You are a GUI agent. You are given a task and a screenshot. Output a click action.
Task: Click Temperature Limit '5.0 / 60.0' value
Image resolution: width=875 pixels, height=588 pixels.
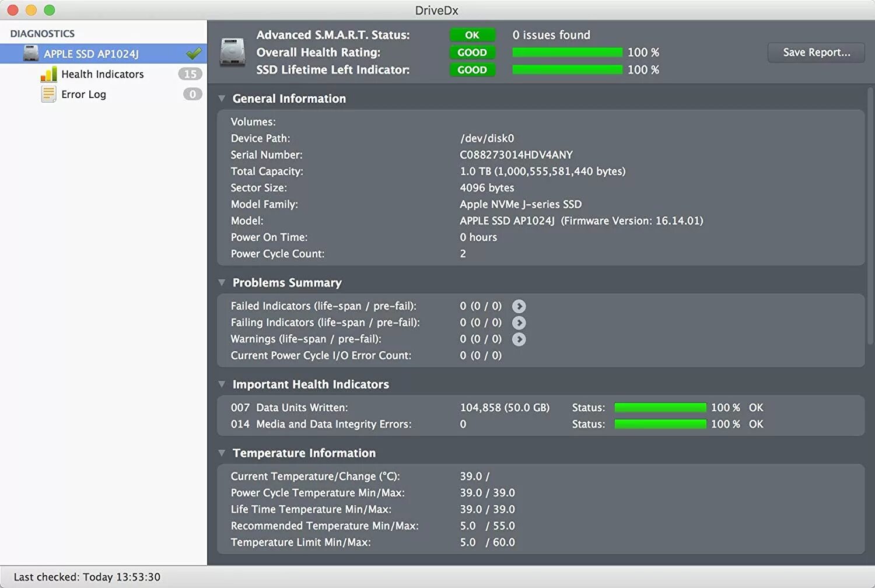coord(487,542)
